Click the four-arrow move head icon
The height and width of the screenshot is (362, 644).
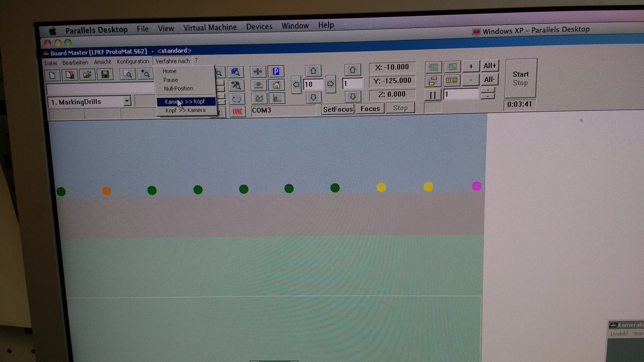tap(258, 72)
